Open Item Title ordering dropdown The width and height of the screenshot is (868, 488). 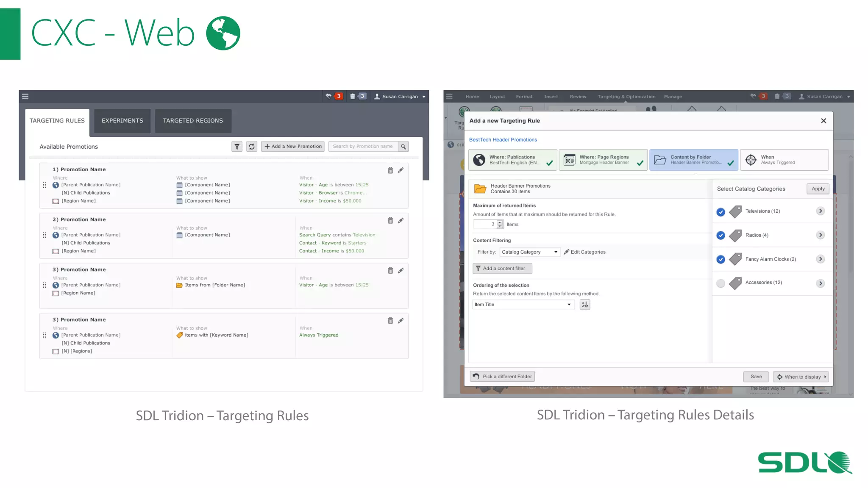(x=523, y=305)
